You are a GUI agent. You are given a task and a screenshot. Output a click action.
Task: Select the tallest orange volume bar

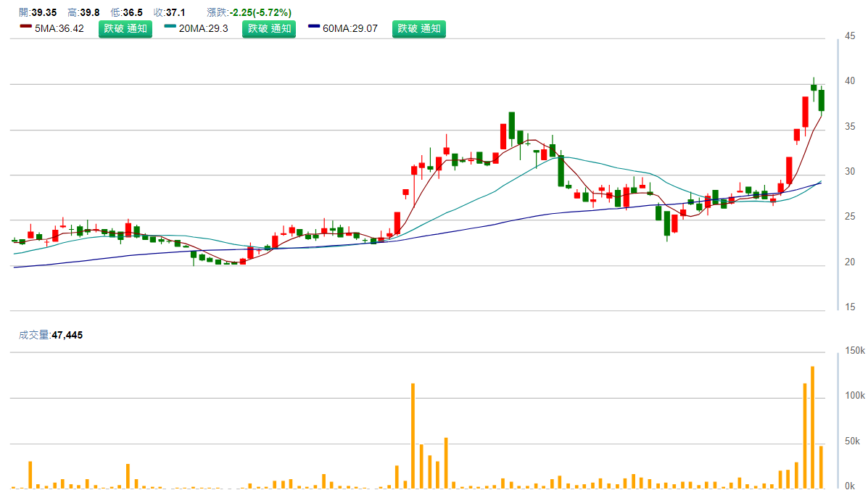(812, 427)
